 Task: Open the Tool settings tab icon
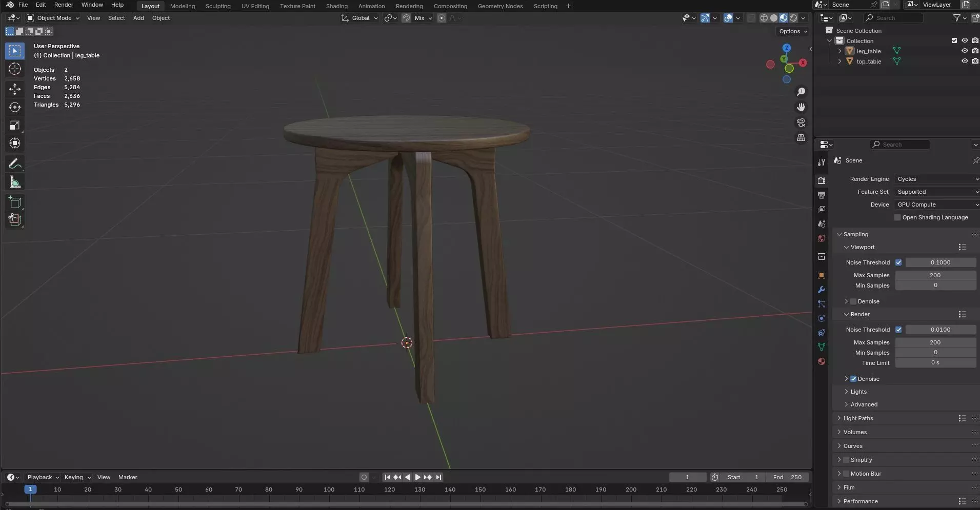[x=822, y=162]
